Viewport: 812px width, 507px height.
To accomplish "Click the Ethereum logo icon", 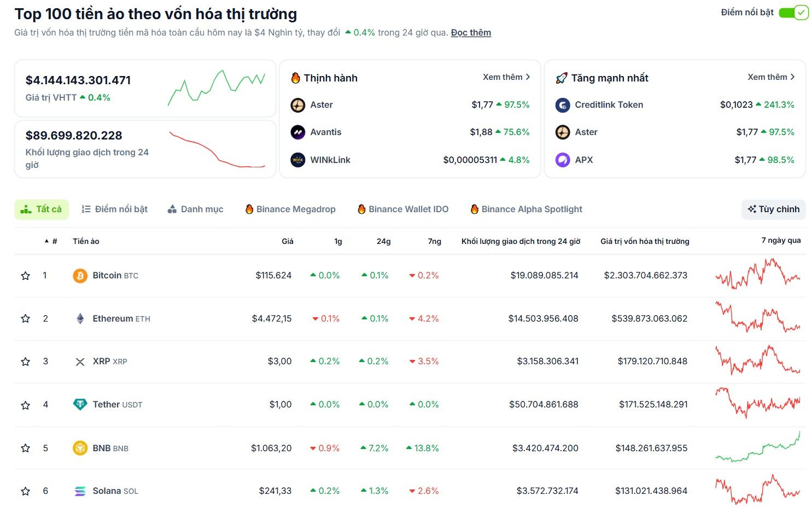I will (80, 318).
